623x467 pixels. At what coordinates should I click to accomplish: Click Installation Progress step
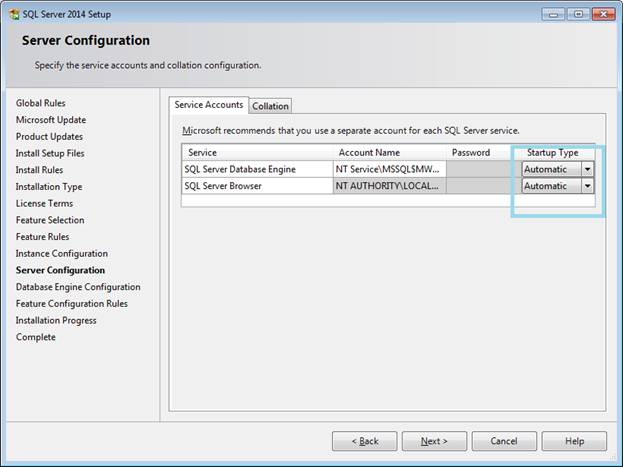pyautogui.click(x=56, y=320)
